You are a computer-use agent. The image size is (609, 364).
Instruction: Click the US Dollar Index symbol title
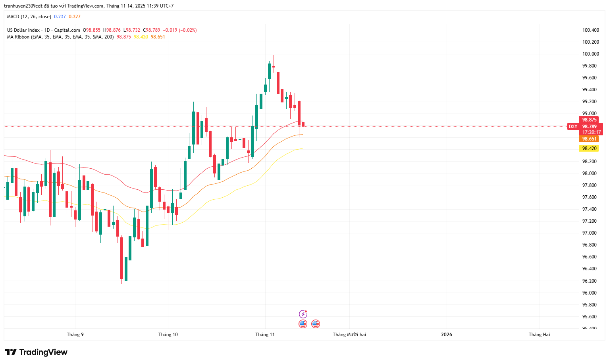click(44, 30)
